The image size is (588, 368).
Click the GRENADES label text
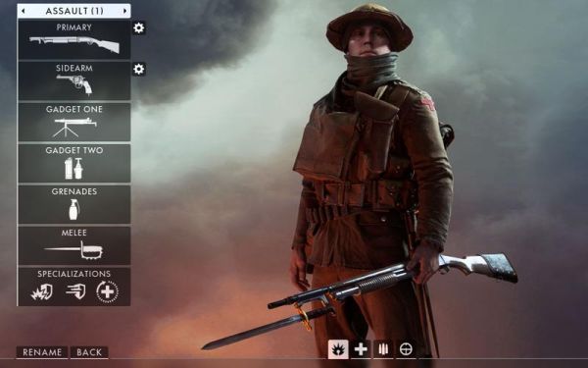tap(73, 191)
